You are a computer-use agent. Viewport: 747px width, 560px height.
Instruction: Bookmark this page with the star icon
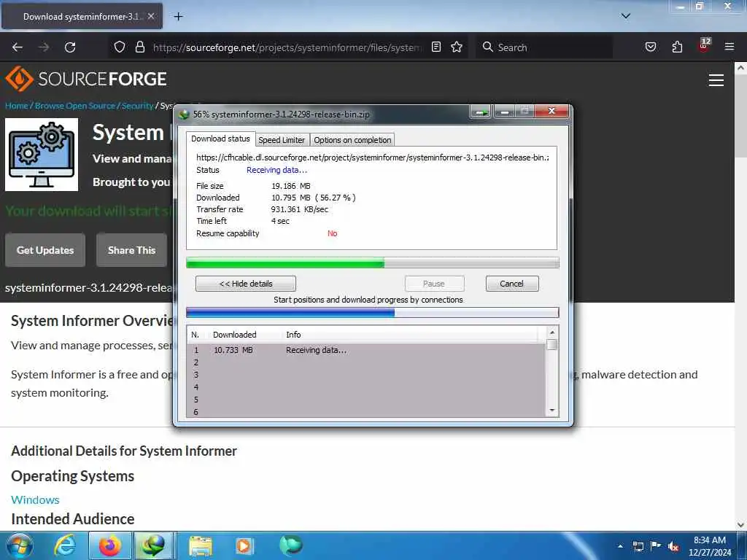click(x=457, y=47)
